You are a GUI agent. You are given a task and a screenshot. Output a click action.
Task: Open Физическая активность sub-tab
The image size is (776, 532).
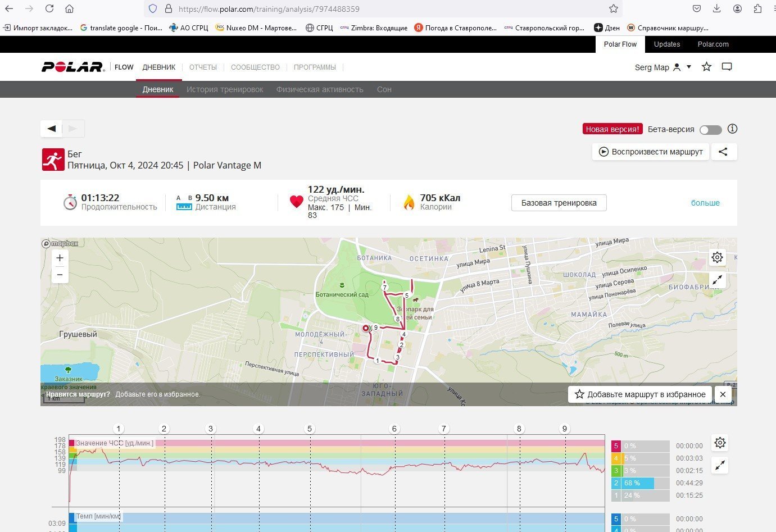320,89
